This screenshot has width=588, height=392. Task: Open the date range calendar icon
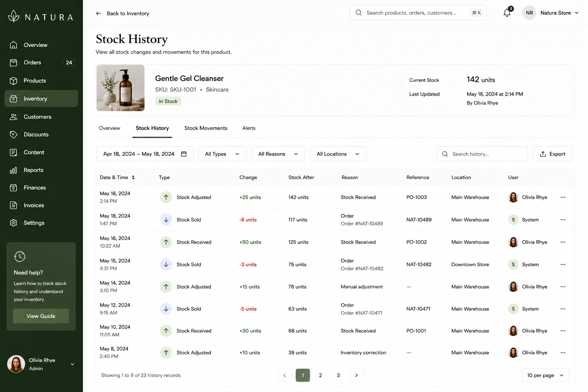coord(184,154)
